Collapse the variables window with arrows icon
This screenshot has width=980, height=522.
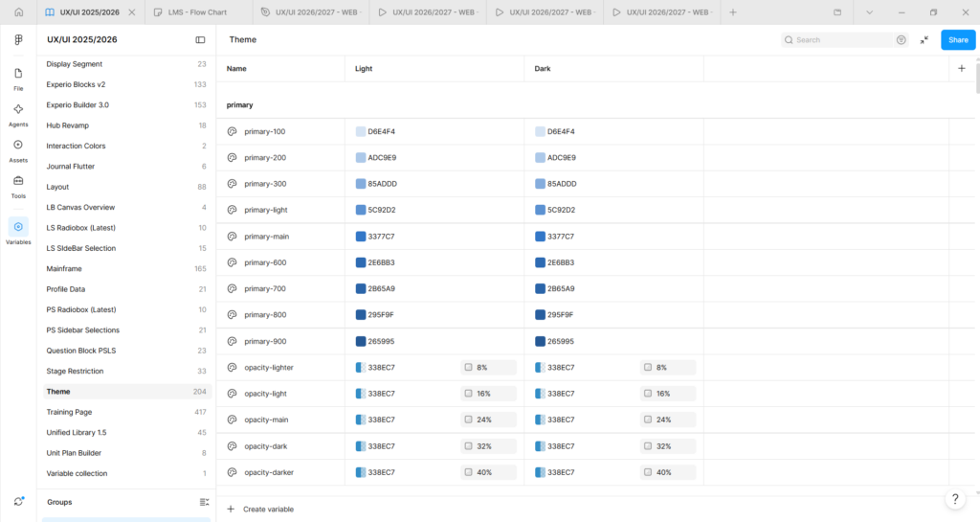point(924,40)
